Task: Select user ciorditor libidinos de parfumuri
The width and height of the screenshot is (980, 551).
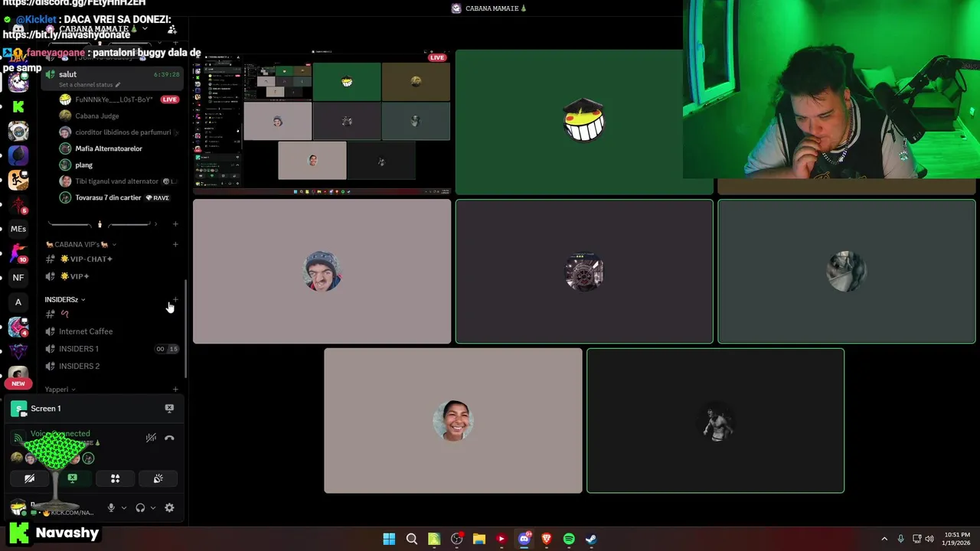Action: 119,132
